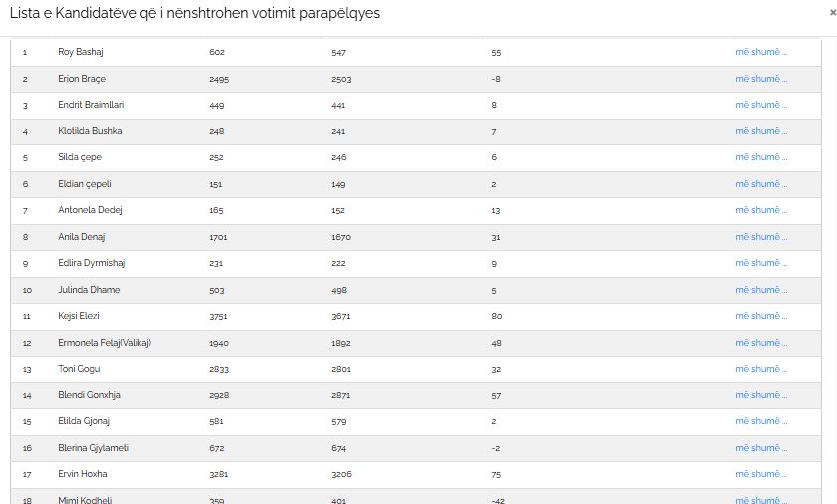
Task: Open 'më shumë' link for Antonela Dedej
Action: click(761, 210)
